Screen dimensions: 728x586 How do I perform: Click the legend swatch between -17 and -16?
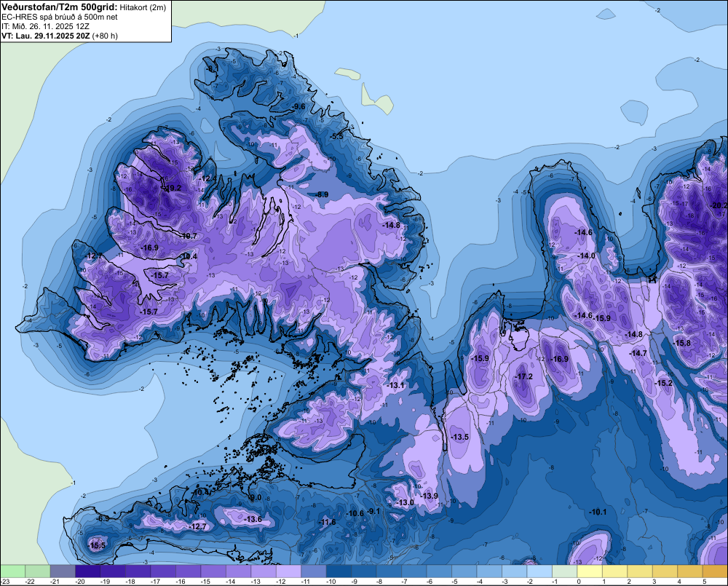point(163,571)
